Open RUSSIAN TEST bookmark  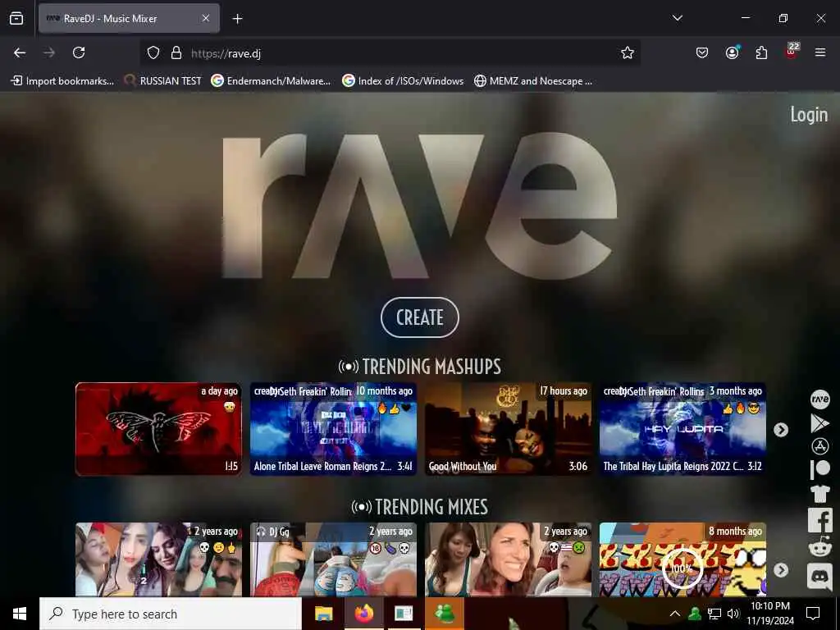click(x=163, y=81)
